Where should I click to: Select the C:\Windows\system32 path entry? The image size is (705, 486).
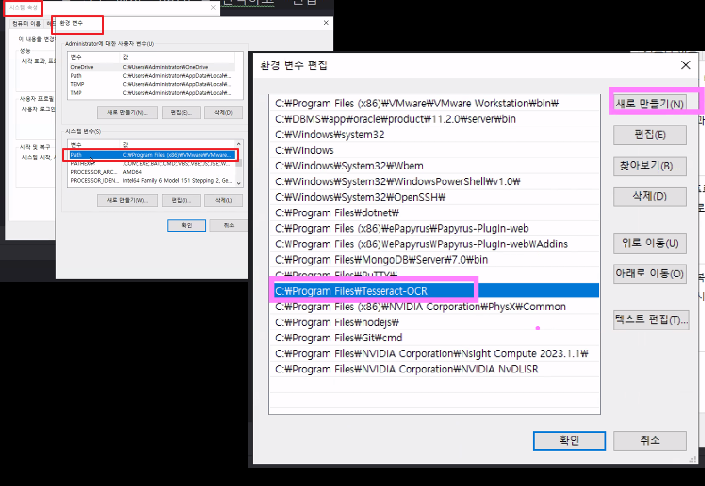(x=434, y=134)
